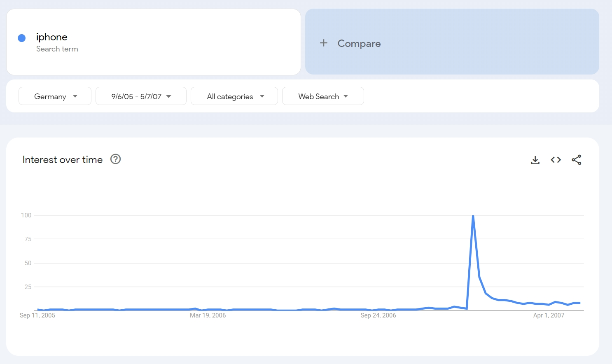The height and width of the screenshot is (364, 612).
Task: Change the 9/6/05 - 5/7/07 date range
Action: [141, 96]
